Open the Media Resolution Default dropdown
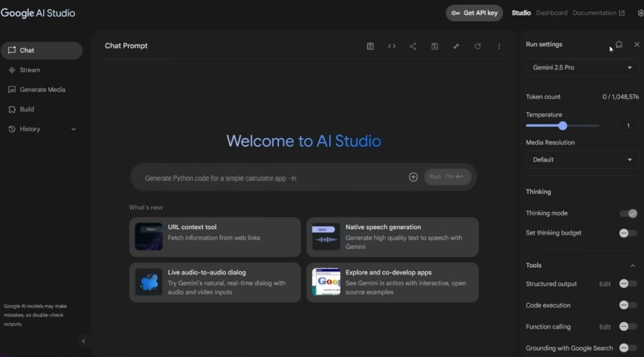The height and width of the screenshot is (357, 644). coord(582,160)
